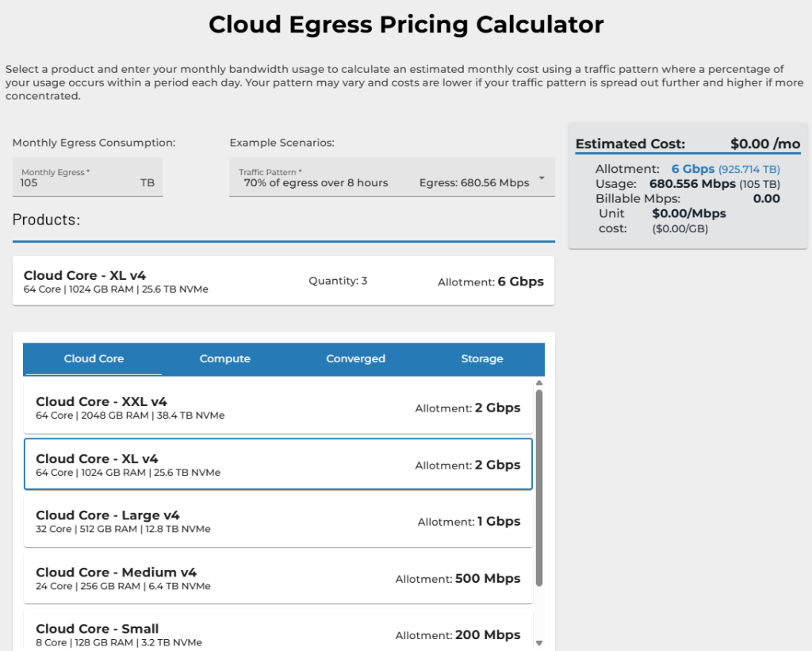The height and width of the screenshot is (651, 812).
Task: Click the product list scroll down arrow
Action: [x=539, y=642]
